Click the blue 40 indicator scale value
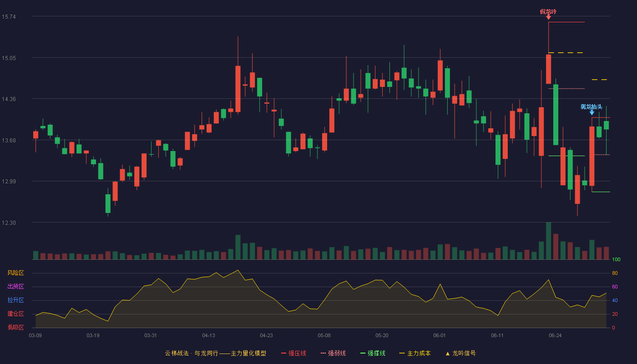The width and height of the screenshot is (637, 364). [x=615, y=301]
